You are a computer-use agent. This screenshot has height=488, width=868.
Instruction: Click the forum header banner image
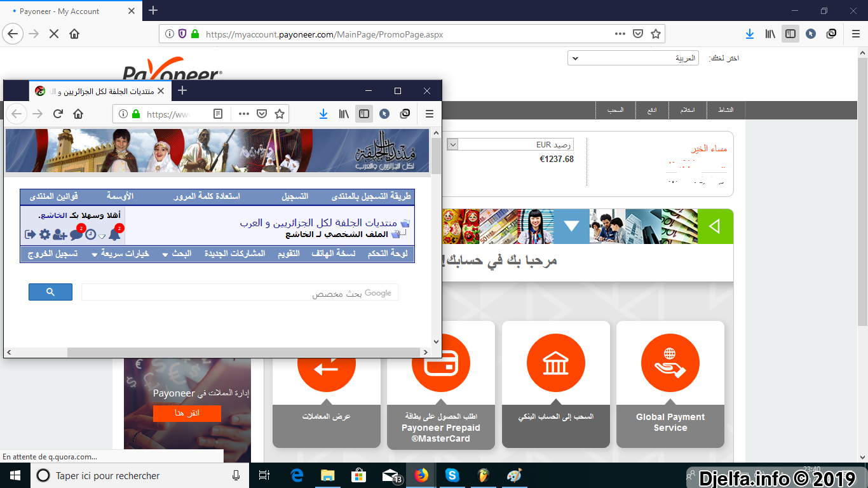217,151
